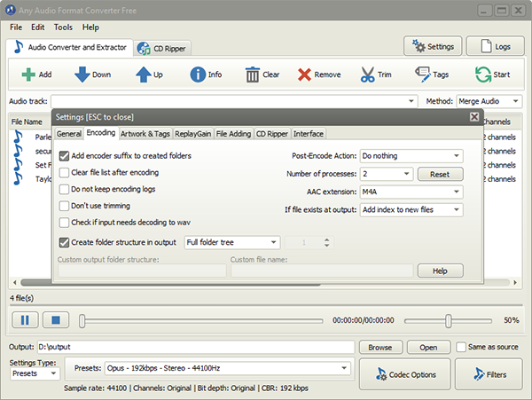
Task: Open the Tags editor icon
Action: [422, 75]
